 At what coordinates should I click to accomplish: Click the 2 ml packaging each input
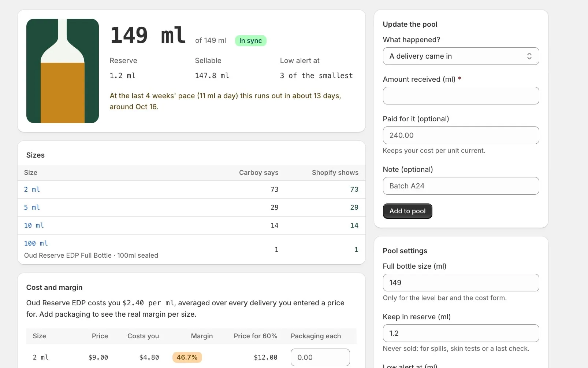pos(320,357)
